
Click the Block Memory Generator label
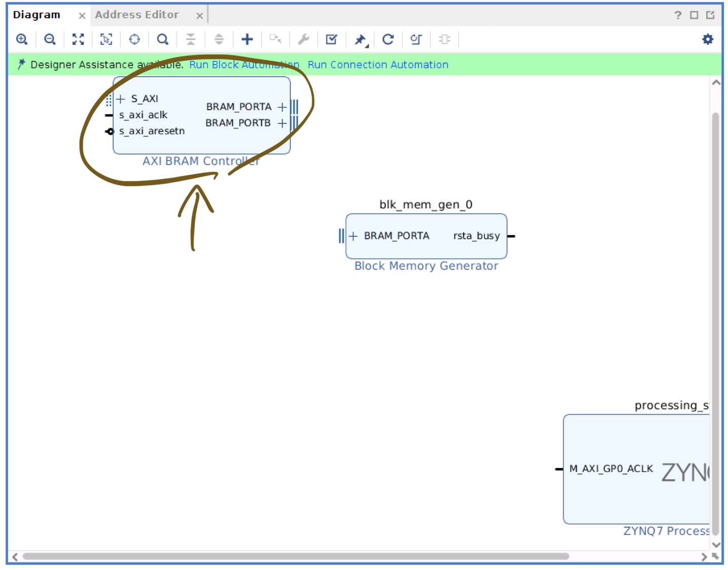426,266
